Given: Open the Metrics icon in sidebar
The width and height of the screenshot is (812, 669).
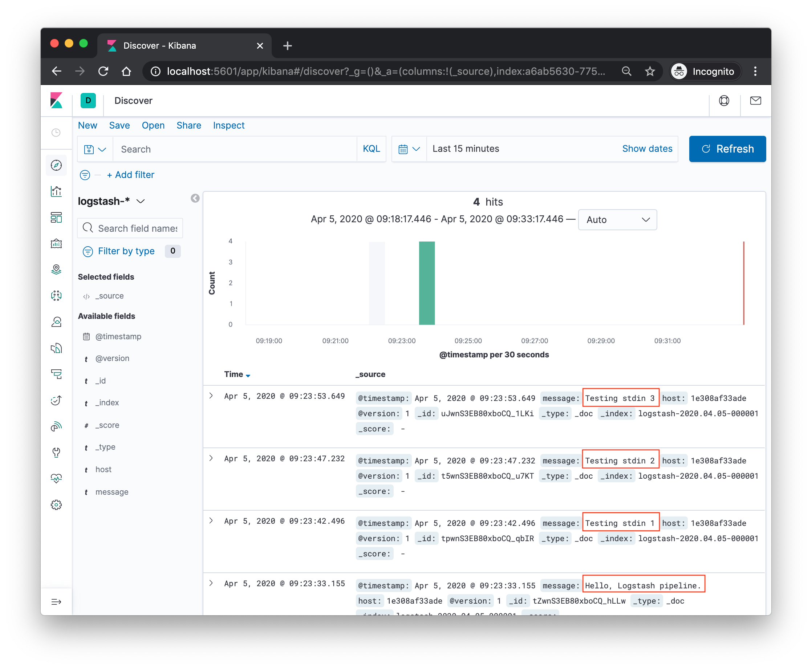Looking at the screenshot, I should 56,322.
